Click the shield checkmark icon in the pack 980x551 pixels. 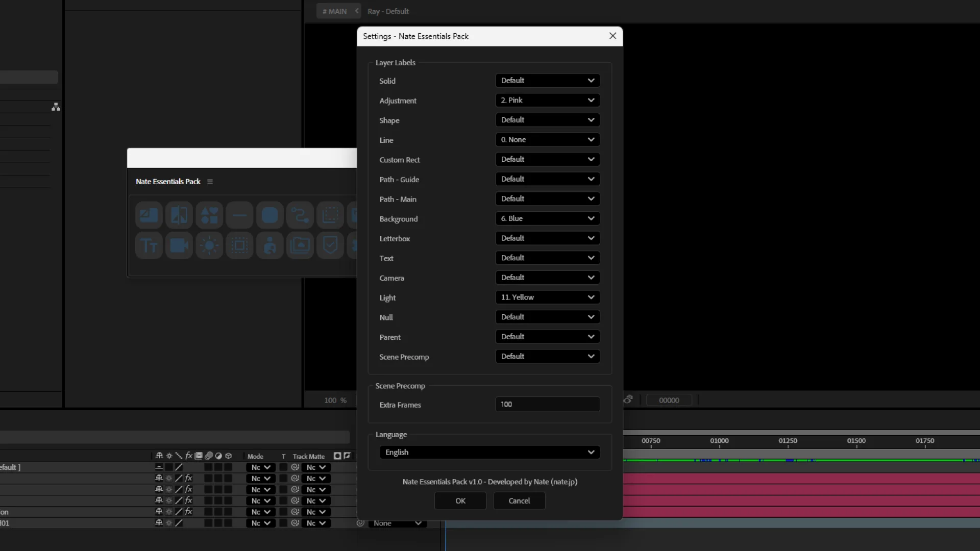point(330,245)
